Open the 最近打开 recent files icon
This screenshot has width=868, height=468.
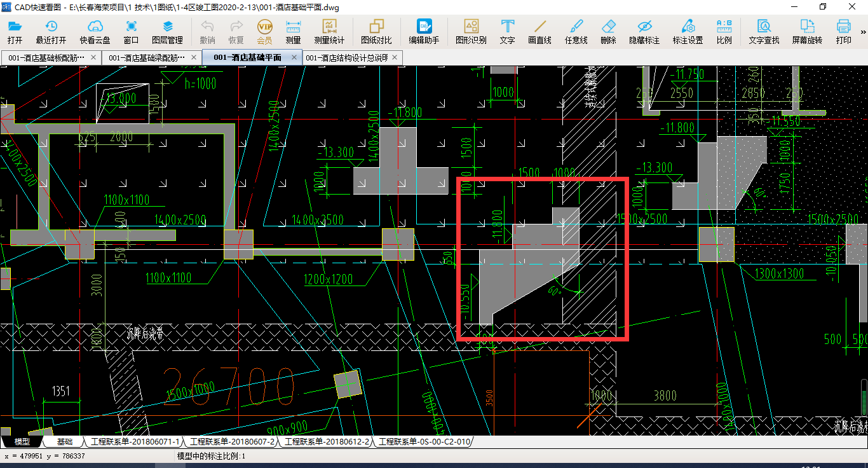tap(51, 32)
